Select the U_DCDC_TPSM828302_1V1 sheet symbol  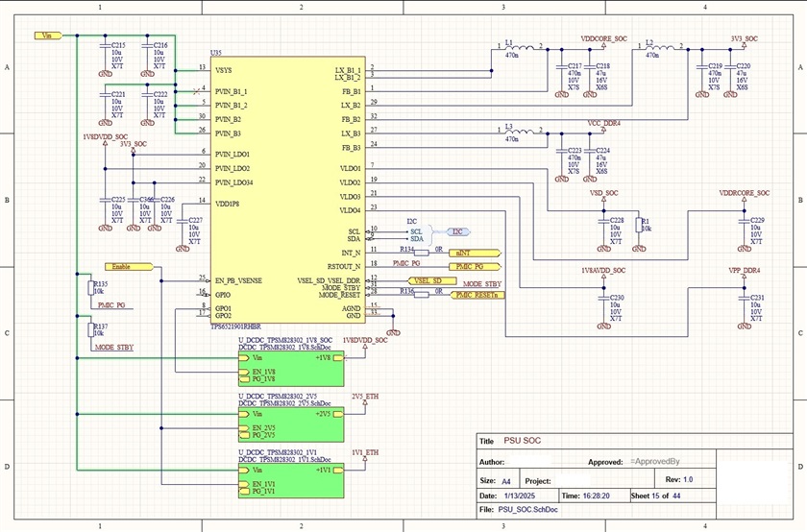pos(291,480)
